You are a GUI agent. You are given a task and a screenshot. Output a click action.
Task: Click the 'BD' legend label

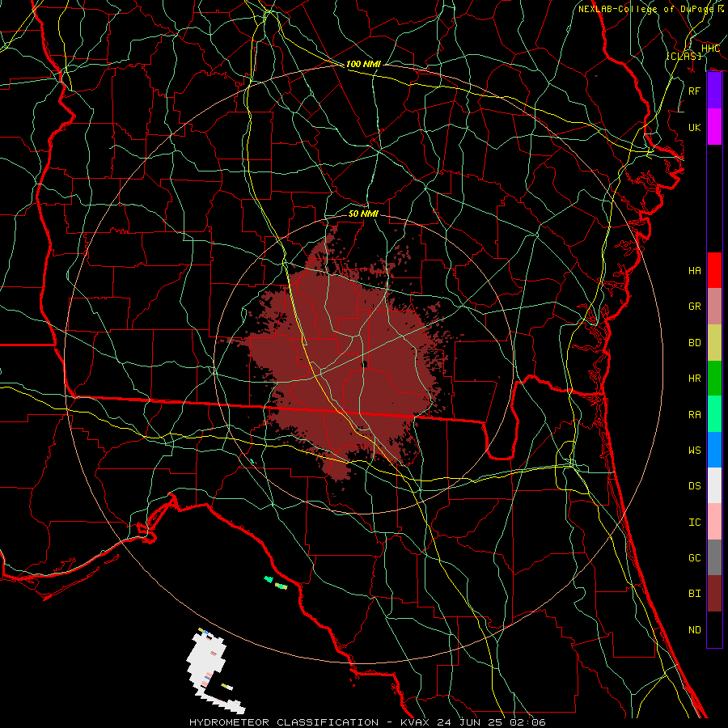pyautogui.click(x=694, y=343)
